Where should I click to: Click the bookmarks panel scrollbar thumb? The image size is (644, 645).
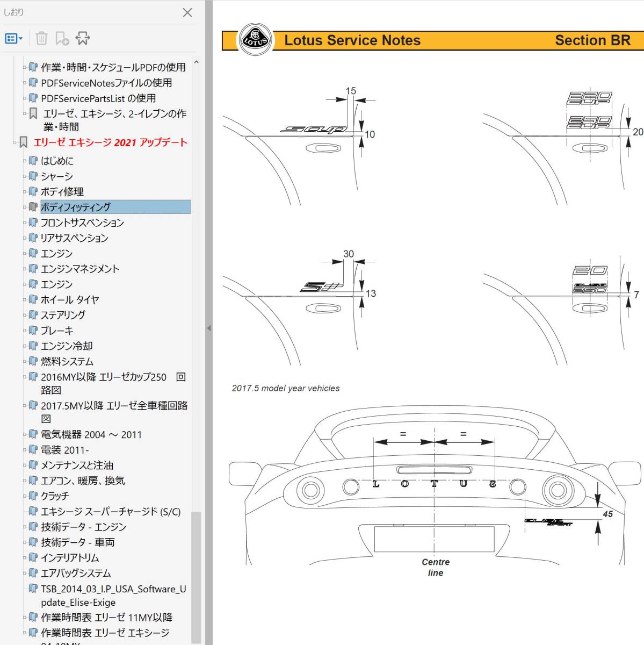click(196, 577)
